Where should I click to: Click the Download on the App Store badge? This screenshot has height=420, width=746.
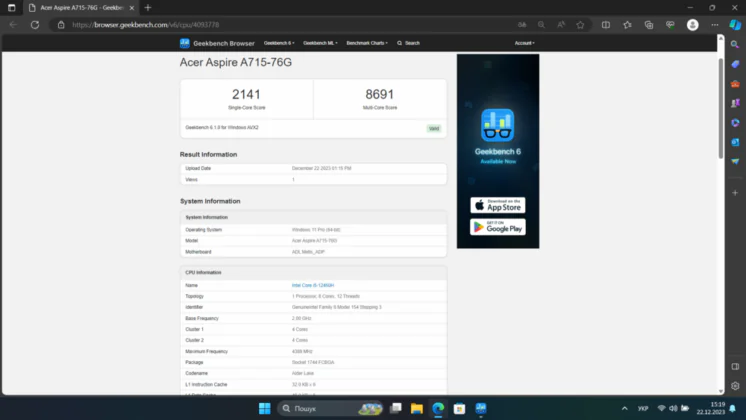[x=498, y=205]
